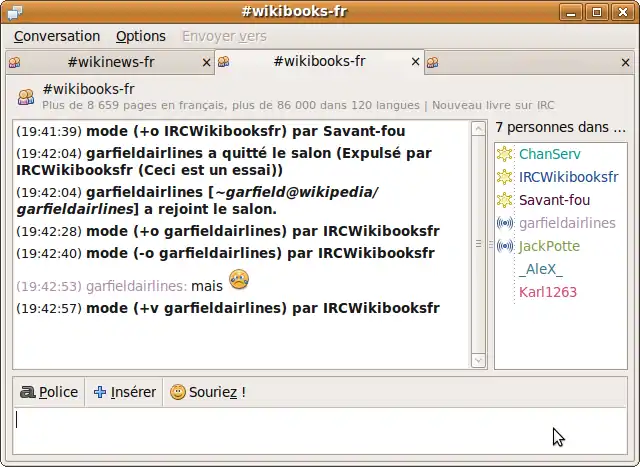Viewport: 640px width, 467px height.
Task: Open the Souriez smiley picker
Action: click(x=207, y=392)
